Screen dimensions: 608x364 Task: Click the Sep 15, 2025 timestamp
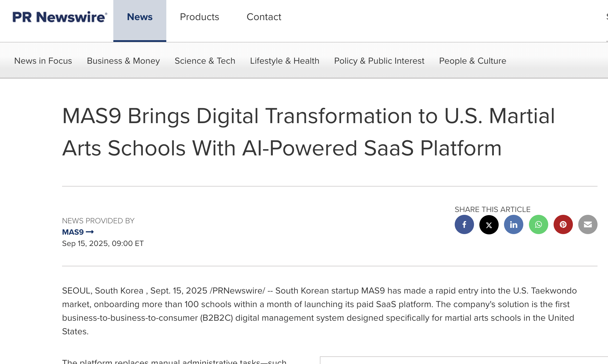point(103,243)
